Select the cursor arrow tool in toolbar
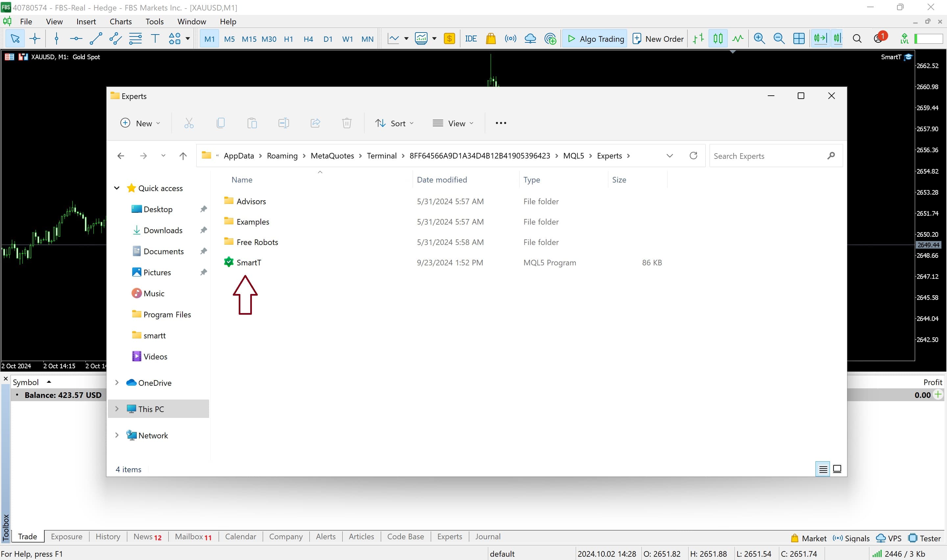The width and height of the screenshot is (947, 560). (x=15, y=38)
